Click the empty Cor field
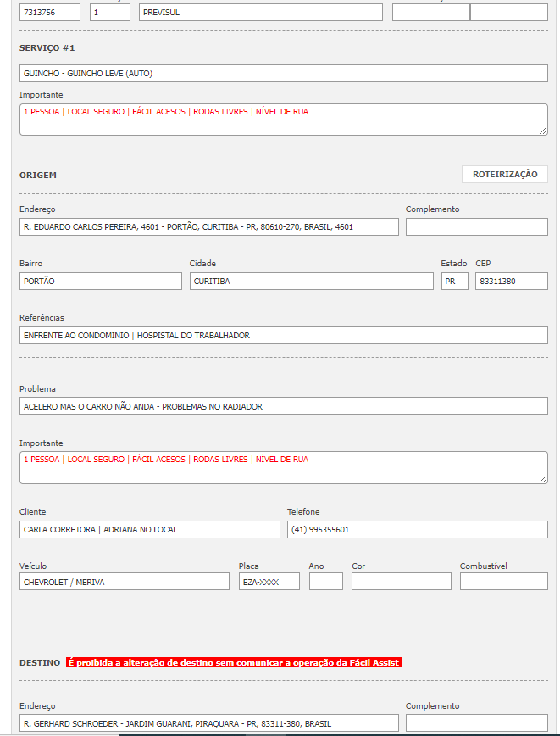This screenshot has width=560, height=736. pyautogui.click(x=401, y=581)
